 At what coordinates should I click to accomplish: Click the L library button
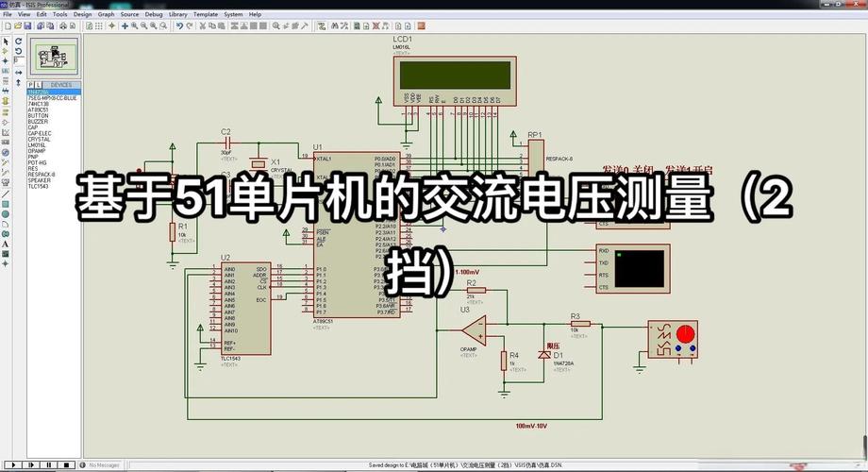pyautogui.click(x=38, y=85)
